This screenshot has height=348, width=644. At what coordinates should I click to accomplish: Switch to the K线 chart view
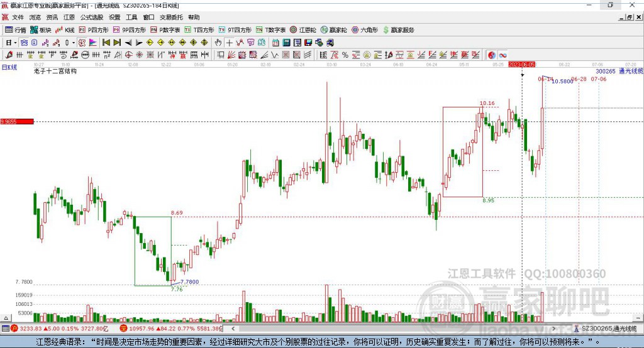65,30
